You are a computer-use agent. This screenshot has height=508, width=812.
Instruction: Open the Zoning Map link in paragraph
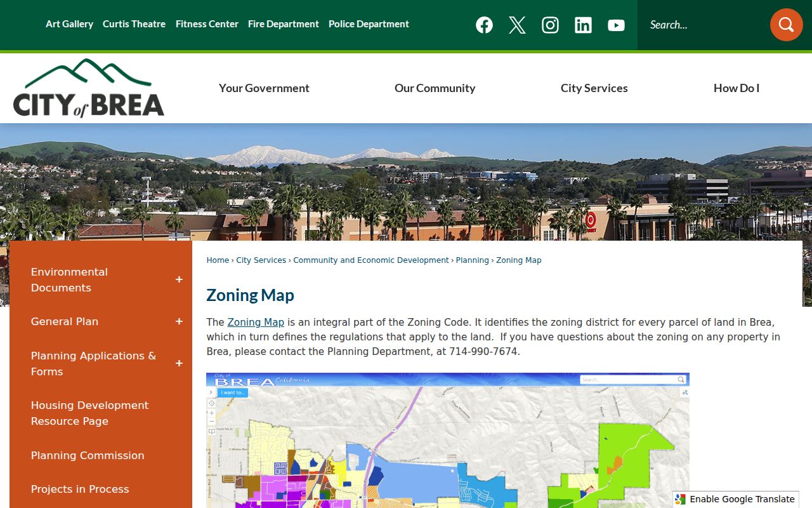256,323
